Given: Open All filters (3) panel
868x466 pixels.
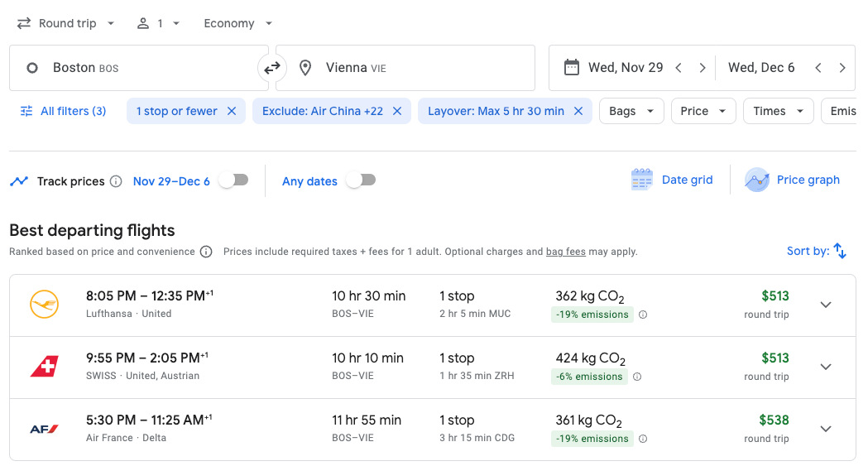Looking at the screenshot, I should coord(64,111).
